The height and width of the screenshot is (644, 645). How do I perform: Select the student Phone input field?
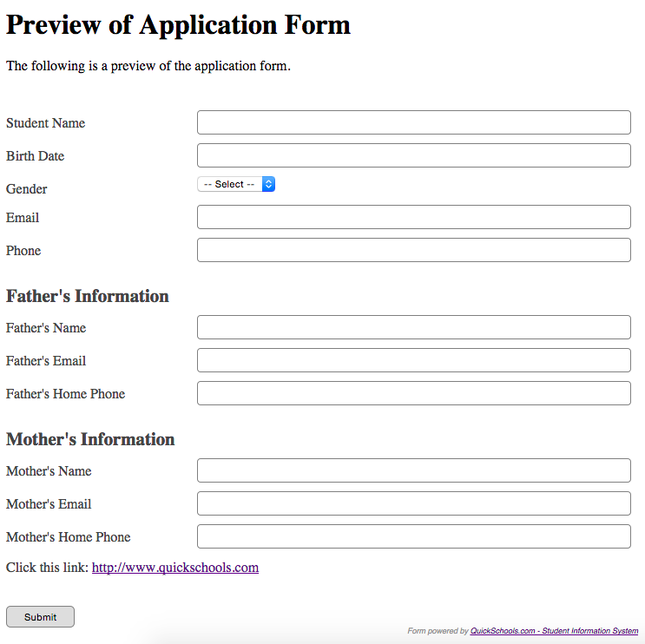pos(413,250)
